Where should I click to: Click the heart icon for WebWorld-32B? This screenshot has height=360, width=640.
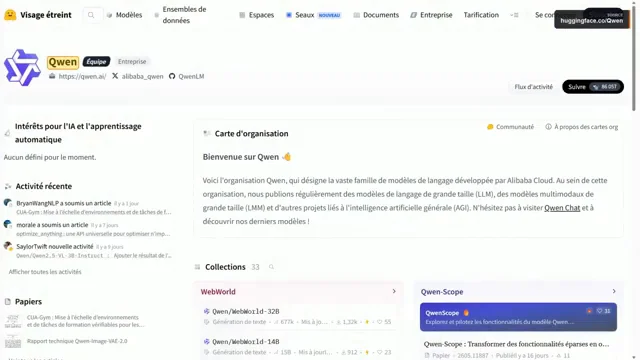[380, 322]
